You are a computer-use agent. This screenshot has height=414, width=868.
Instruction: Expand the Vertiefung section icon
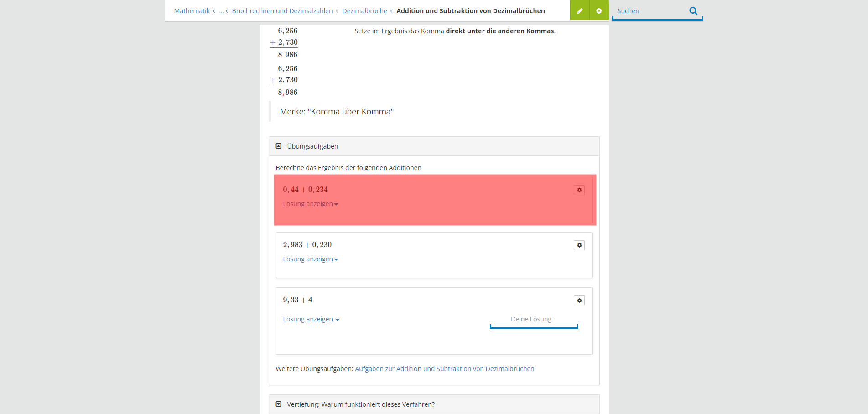click(279, 404)
